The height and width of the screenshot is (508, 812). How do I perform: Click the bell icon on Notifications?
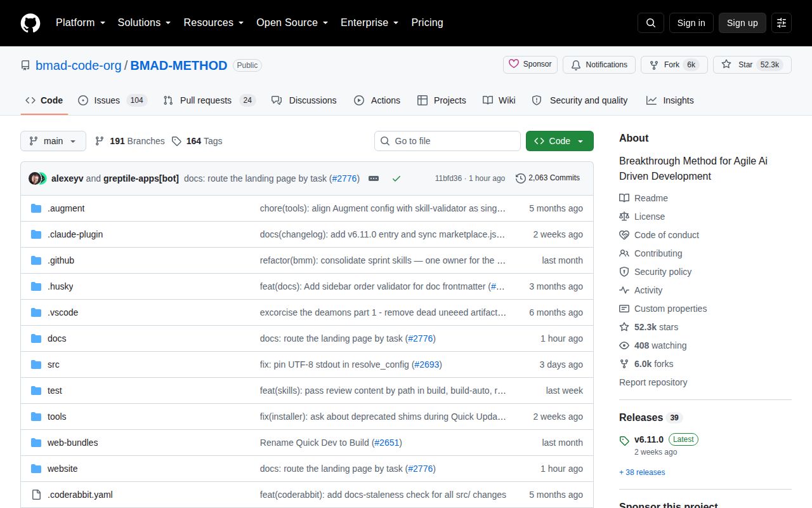(576, 65)
